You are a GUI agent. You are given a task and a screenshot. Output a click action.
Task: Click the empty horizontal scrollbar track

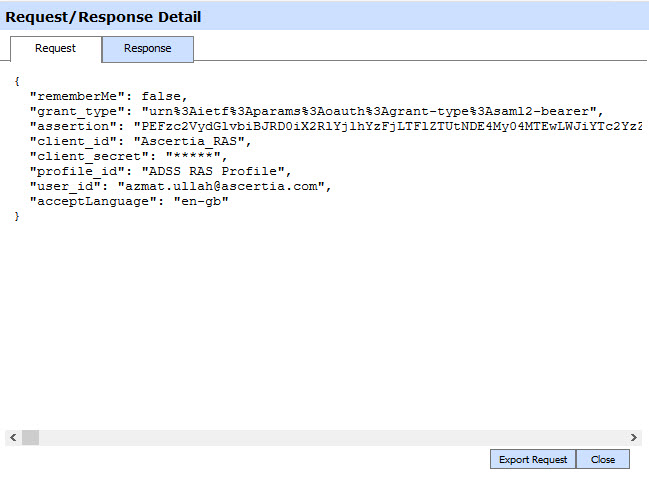[330, 438]
